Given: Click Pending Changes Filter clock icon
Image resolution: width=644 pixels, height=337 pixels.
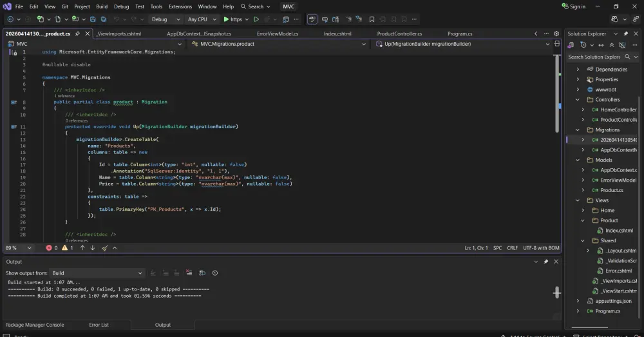Looking at the screenshot, I should pos(583,45).
